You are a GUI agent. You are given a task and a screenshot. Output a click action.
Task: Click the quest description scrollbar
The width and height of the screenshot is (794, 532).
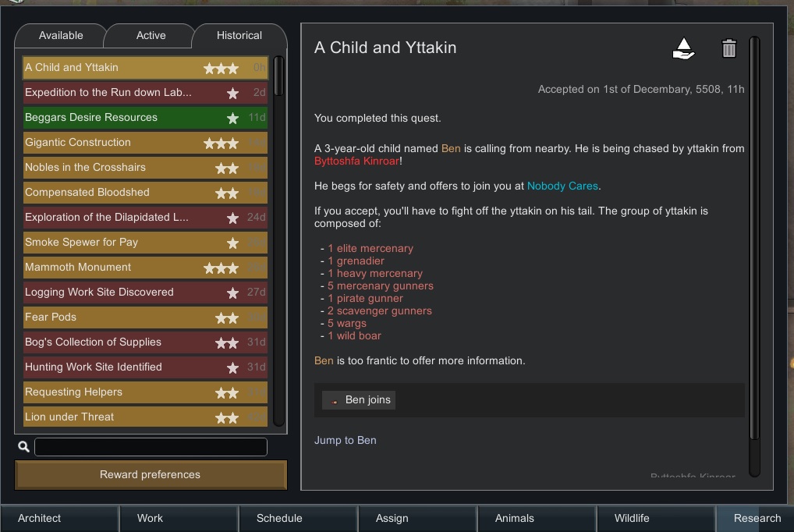pyautogui.click(x=754, y=234)
